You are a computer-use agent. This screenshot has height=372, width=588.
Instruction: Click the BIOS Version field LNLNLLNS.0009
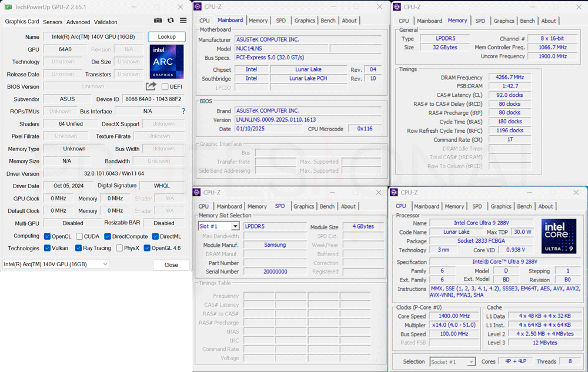(x=308, y=119)
